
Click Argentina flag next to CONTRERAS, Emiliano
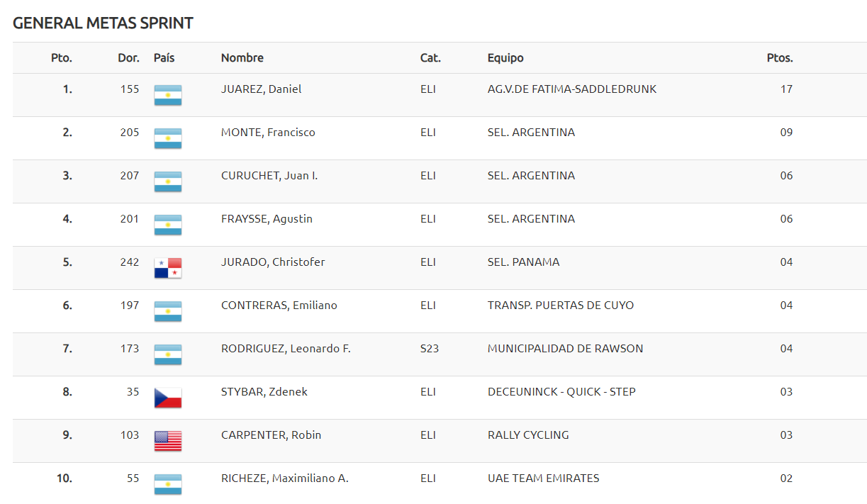(x=168, y=311)
